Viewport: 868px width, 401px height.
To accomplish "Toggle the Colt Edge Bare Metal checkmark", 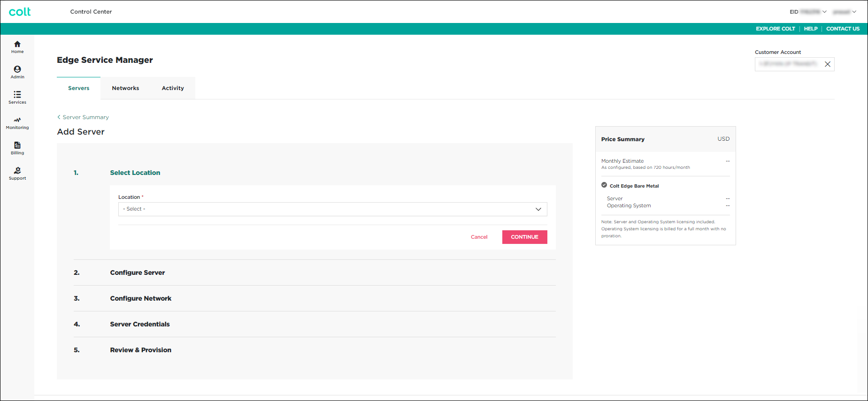I will (x=604, y=185).
